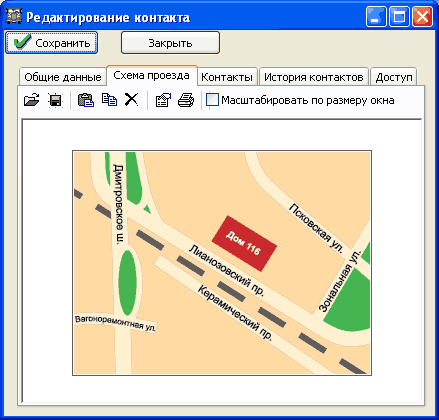Click 'Лианозовский пр.' label on map

227,270
